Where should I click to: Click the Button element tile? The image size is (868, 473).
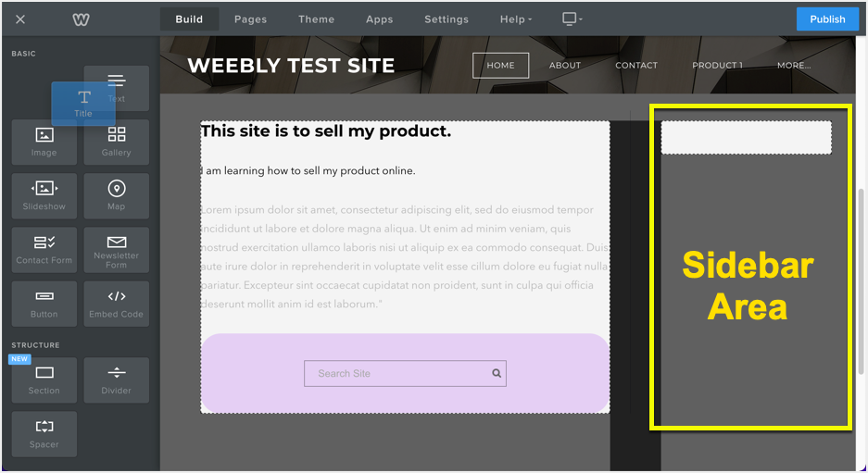44,303
